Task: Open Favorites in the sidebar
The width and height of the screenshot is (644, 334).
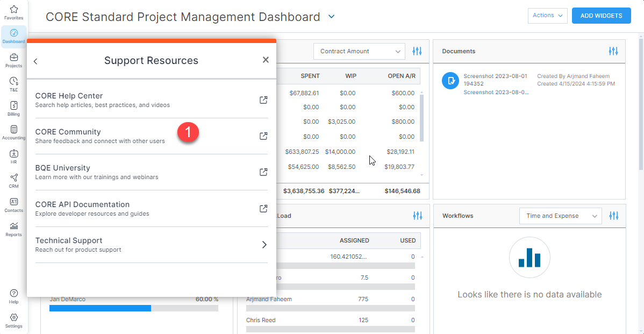Action: point(13,12)
